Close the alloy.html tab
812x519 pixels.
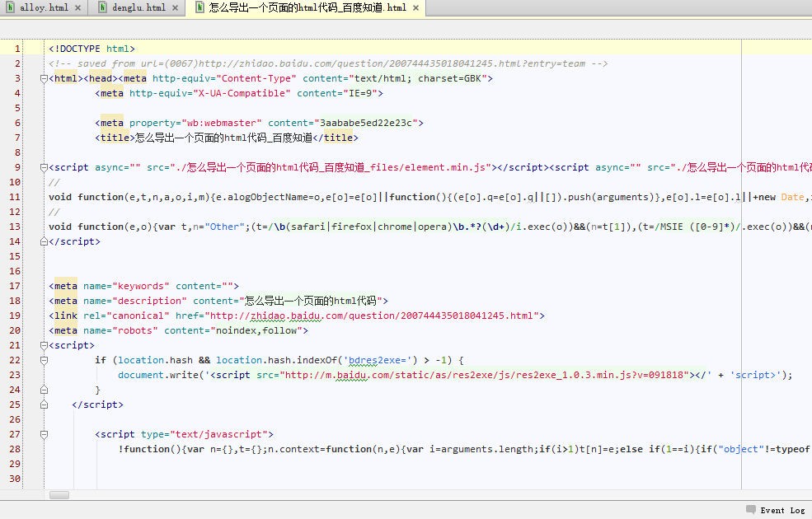click(x=77, y=7)
